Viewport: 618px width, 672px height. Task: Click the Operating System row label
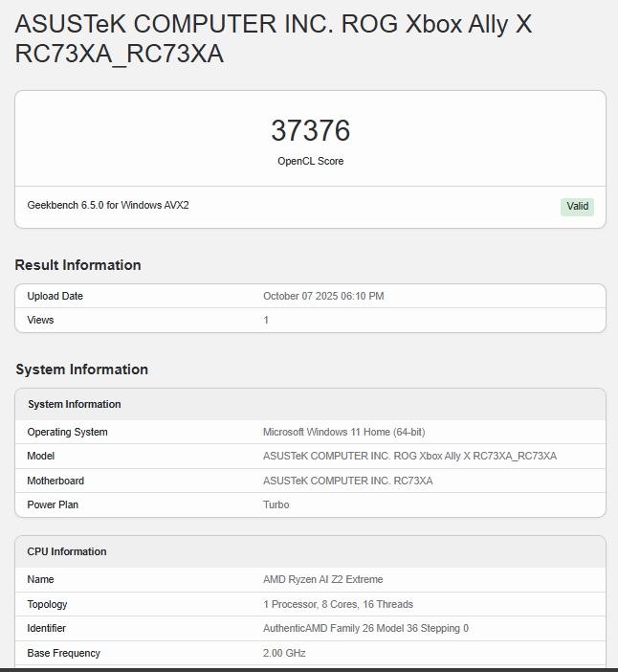67,433
